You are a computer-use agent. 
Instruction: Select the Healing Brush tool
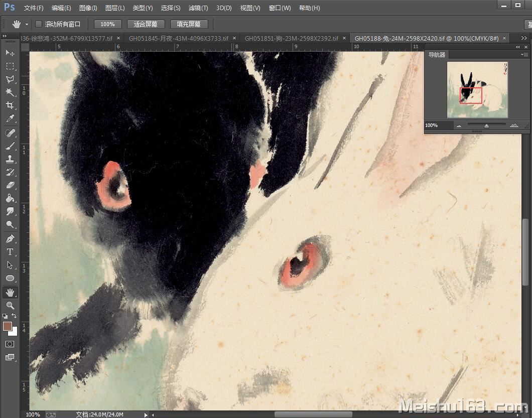10,132
